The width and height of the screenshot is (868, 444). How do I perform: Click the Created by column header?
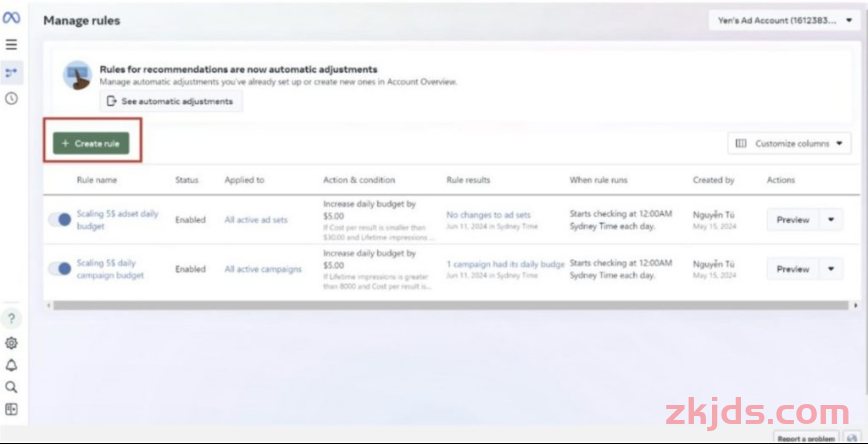(x=714, y=180)
